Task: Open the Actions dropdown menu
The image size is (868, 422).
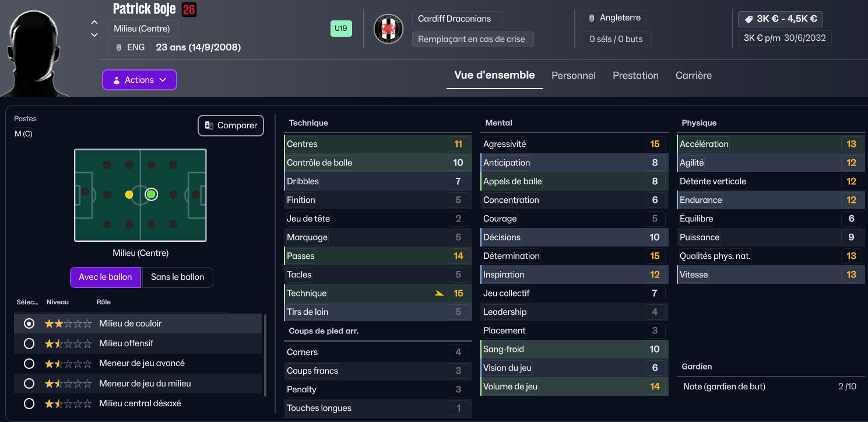Action: [139, 80]
